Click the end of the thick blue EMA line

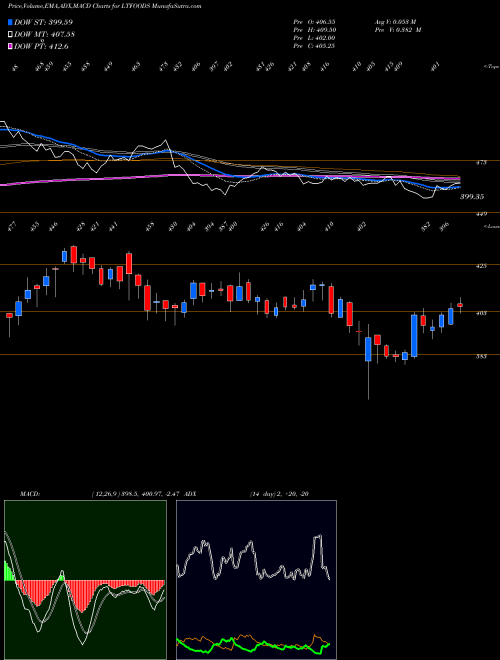(x=459, y=187)
